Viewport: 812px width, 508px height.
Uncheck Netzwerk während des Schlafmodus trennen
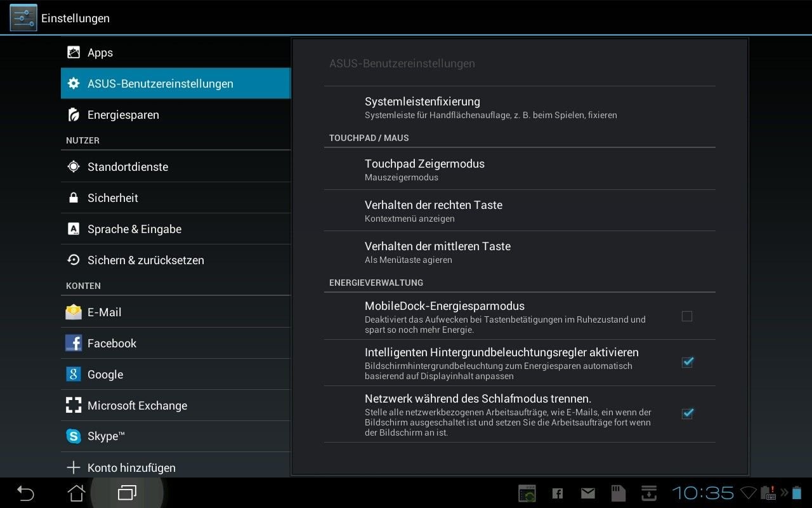coord(687,413)
